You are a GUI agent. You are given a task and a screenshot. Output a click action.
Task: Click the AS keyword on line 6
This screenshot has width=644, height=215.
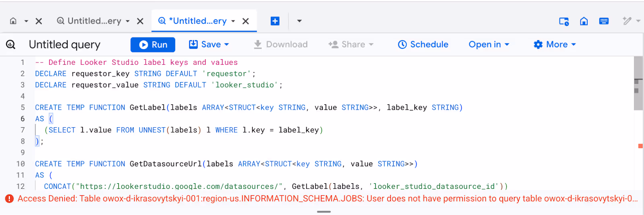pos(39,119)
